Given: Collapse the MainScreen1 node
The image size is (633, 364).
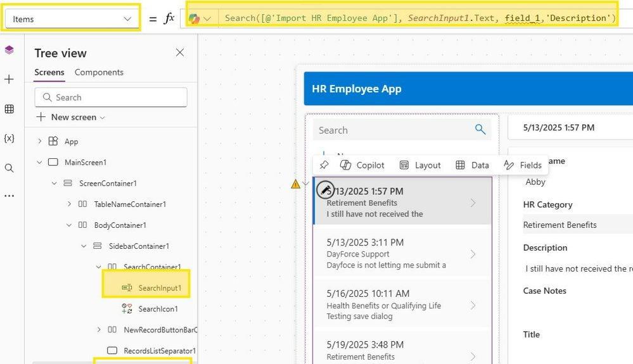Looking at the screenshot, I should 39,162.
